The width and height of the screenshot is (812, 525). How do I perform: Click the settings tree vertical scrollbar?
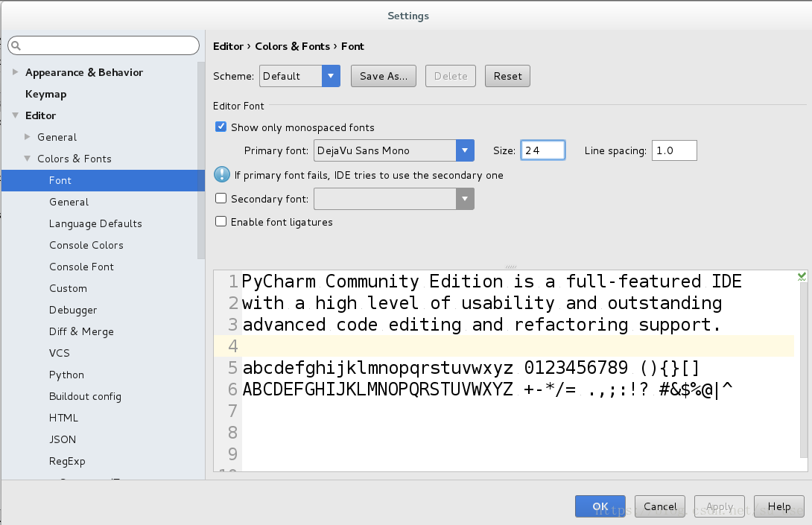201,160
